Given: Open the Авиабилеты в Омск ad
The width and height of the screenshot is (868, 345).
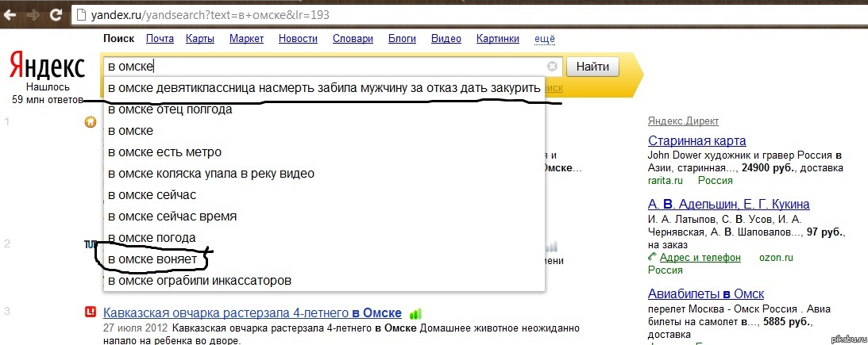Looking at the screenshot, I should click(706, 293).
